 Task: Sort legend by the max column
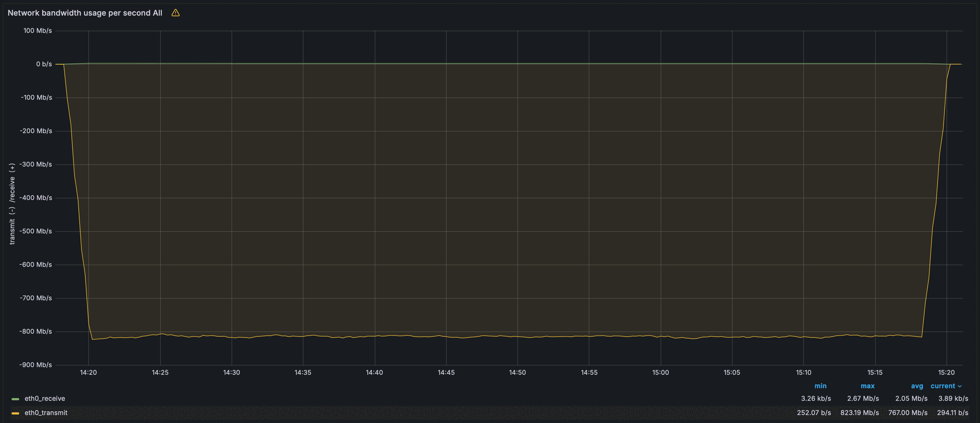pyautogui.click(x=868, y=386)
